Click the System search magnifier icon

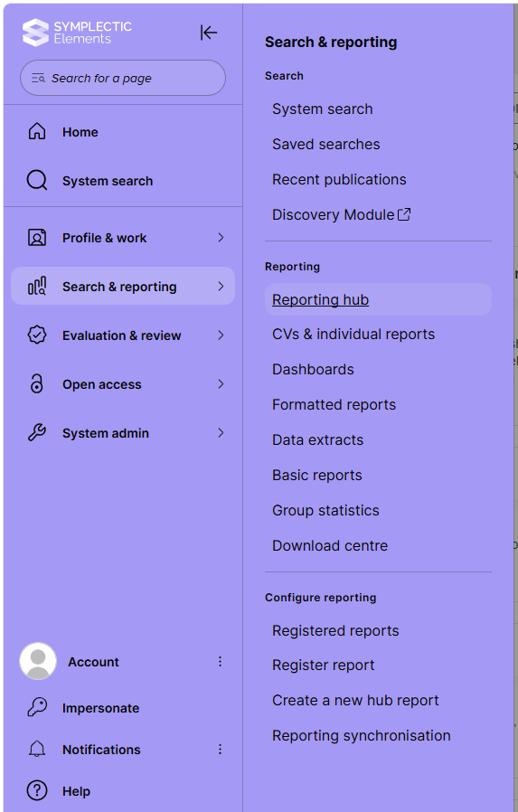(37, 181)
